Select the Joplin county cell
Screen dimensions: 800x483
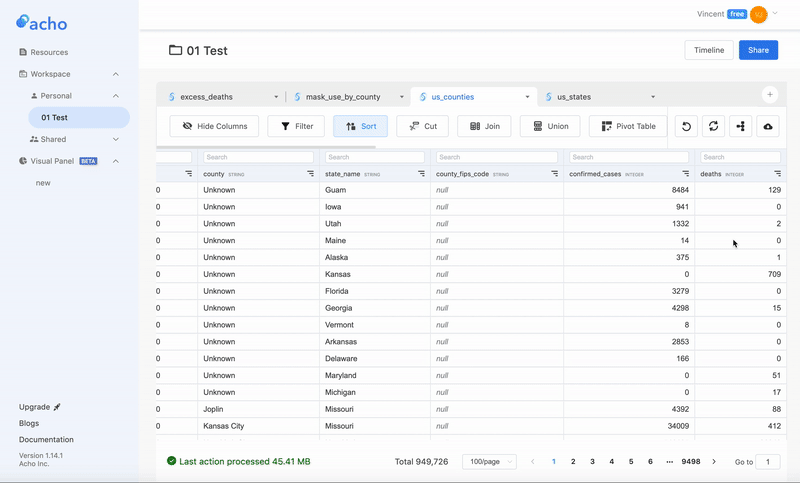coord(258,409)
